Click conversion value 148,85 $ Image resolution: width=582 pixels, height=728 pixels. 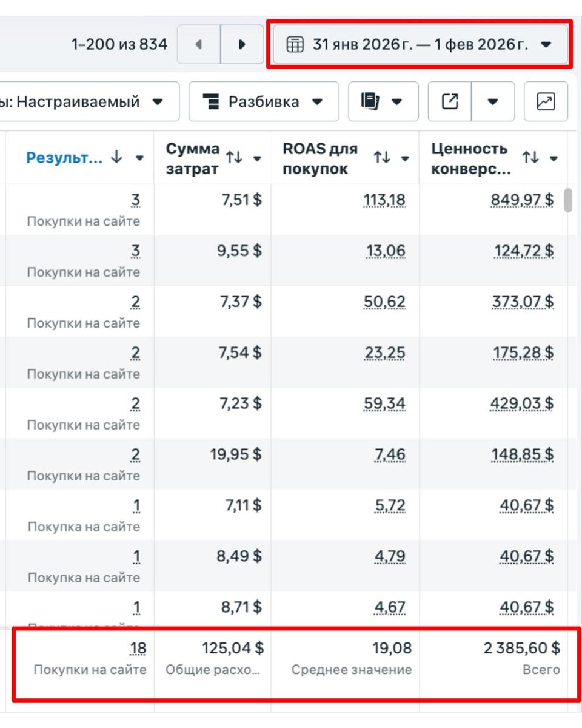coord(523,455)
